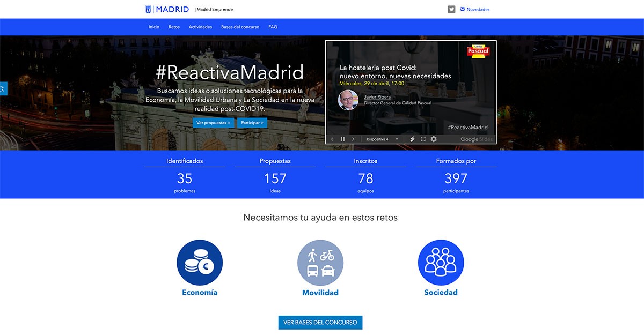
Task: Navigate to Bases del concurso
Action: pyautogui.click(x=240, y=27)
